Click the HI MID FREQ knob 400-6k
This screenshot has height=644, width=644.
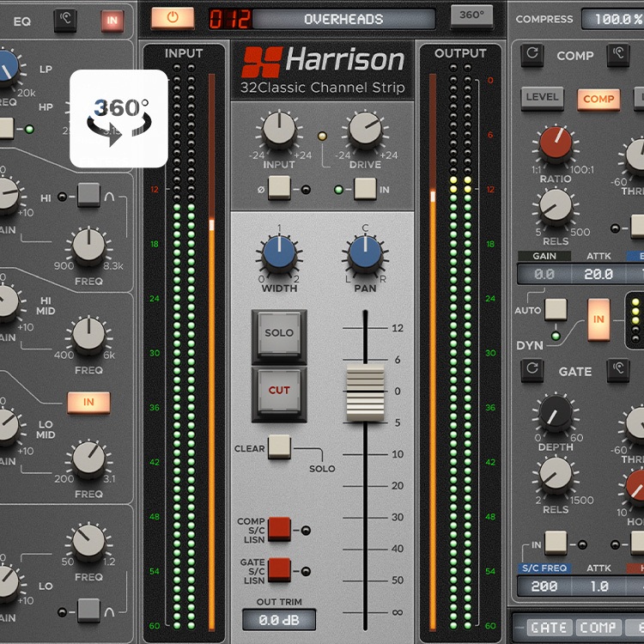point(88,336)
